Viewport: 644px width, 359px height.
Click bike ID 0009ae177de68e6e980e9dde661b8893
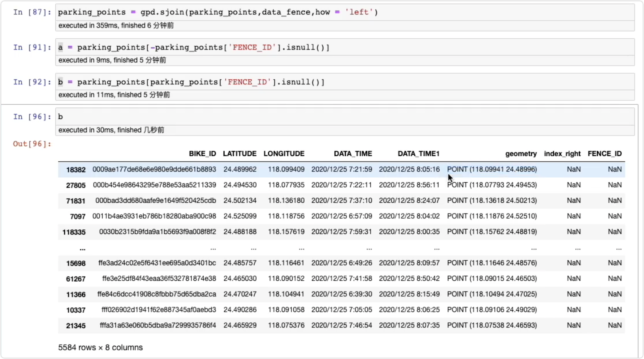tap(154, 169)
